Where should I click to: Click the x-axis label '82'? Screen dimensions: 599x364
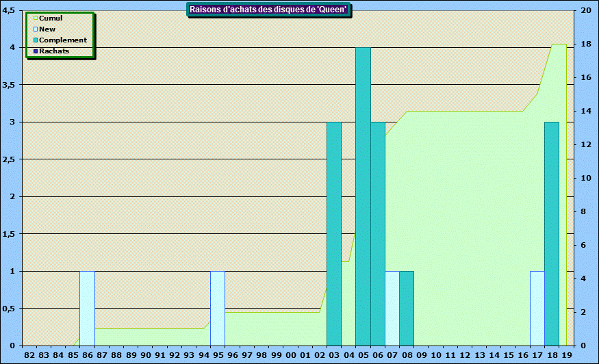(29, 356)
